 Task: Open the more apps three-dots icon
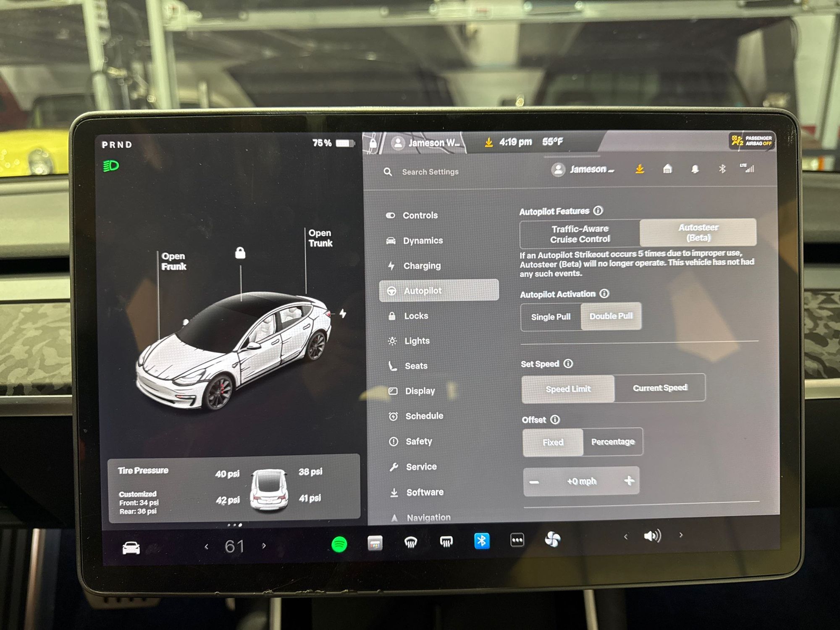click(x=517, y=540)
